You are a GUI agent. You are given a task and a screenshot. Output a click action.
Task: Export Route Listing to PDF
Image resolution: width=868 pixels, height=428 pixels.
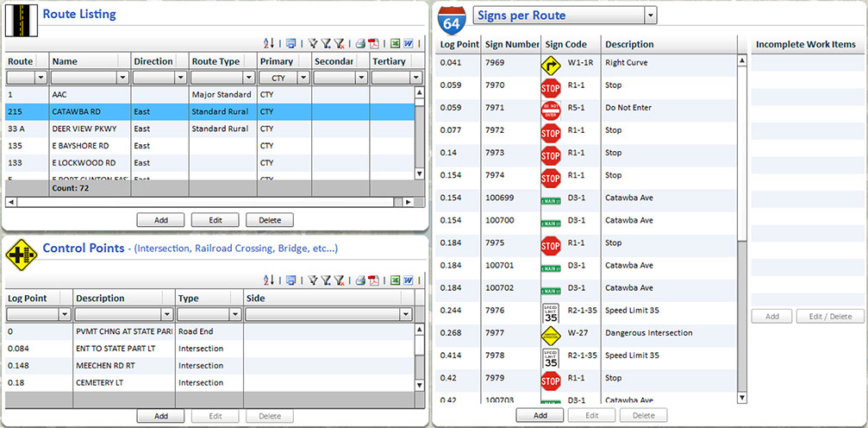tap(374, 42)
